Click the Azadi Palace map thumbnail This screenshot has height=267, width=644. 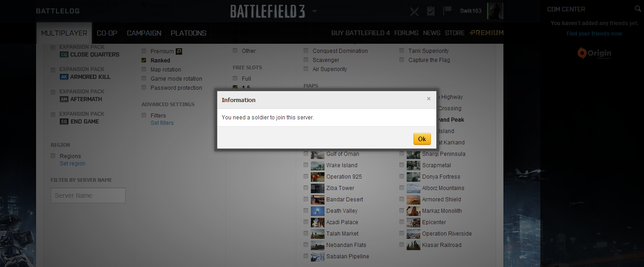pyautogui.click(x=318, y=222)
